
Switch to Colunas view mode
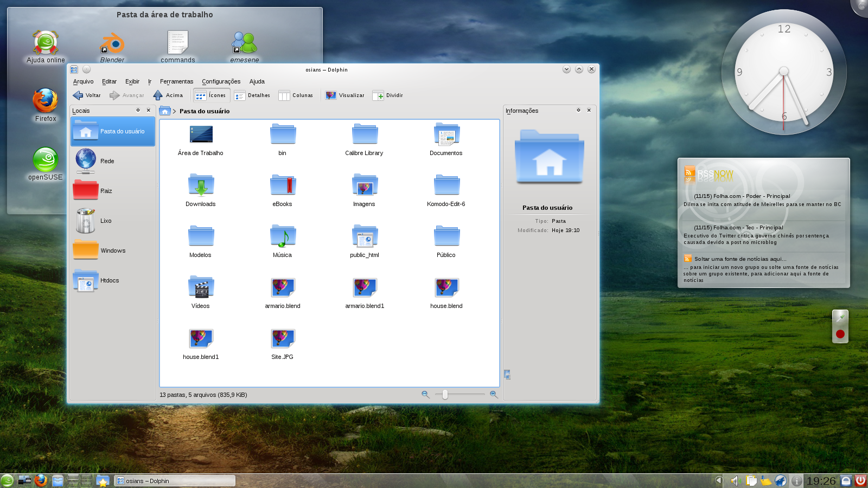(x=296, y=95)
